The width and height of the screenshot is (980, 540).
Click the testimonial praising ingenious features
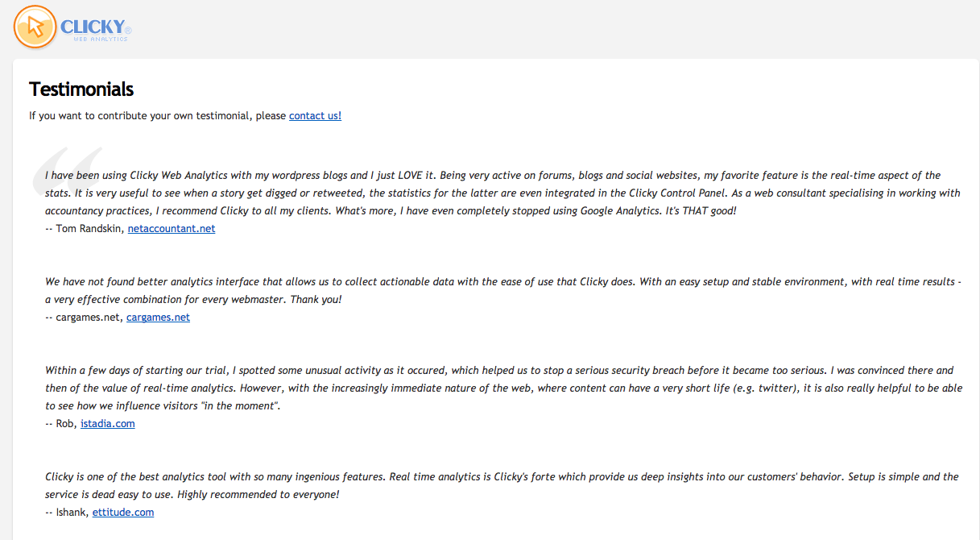(x=502, y=485)
